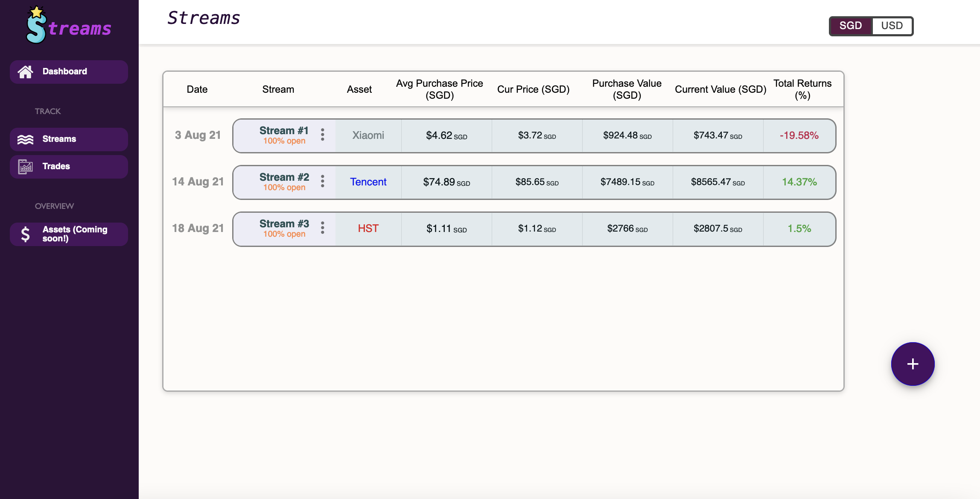Click HST asset label in Stream #3
Screen dimensions: 980x499
point(369,228)
